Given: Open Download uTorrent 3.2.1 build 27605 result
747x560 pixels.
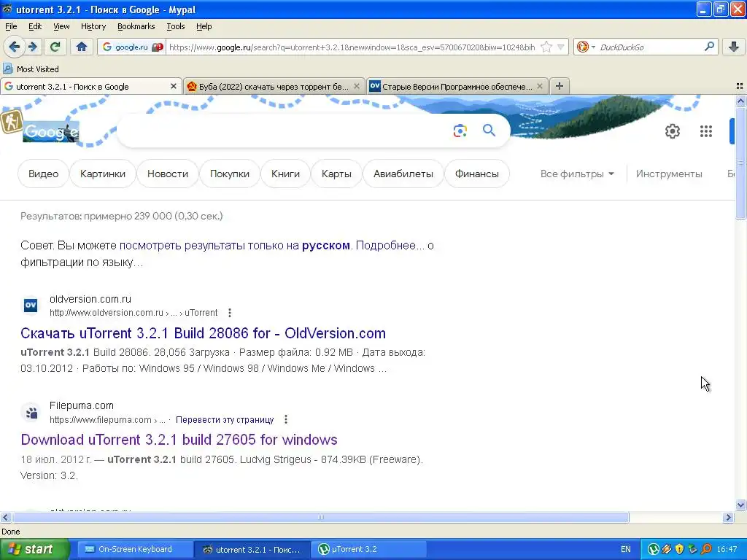Looking at the screenshot, I should (179, 440).
